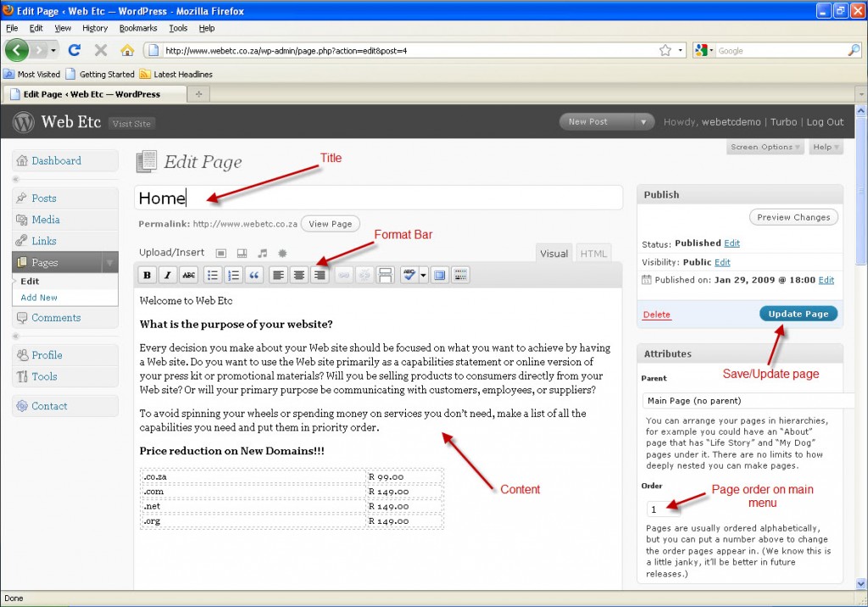Edit the Published on date
Viewport: 868px width, 607px height.
[826, 280]
